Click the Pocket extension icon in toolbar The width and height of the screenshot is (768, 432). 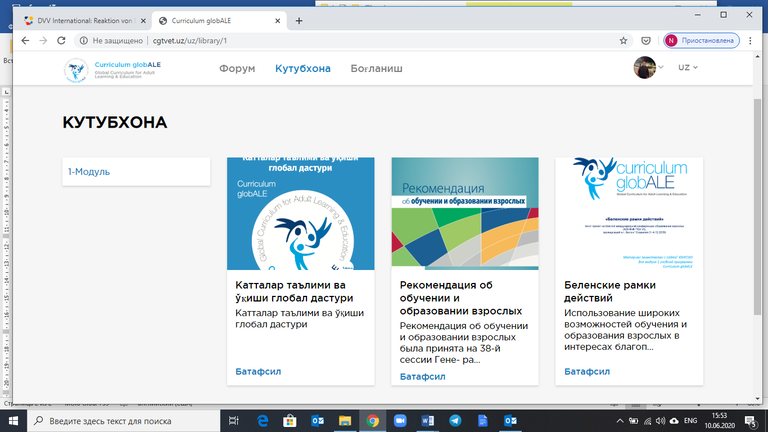click(x=645, y=41)
